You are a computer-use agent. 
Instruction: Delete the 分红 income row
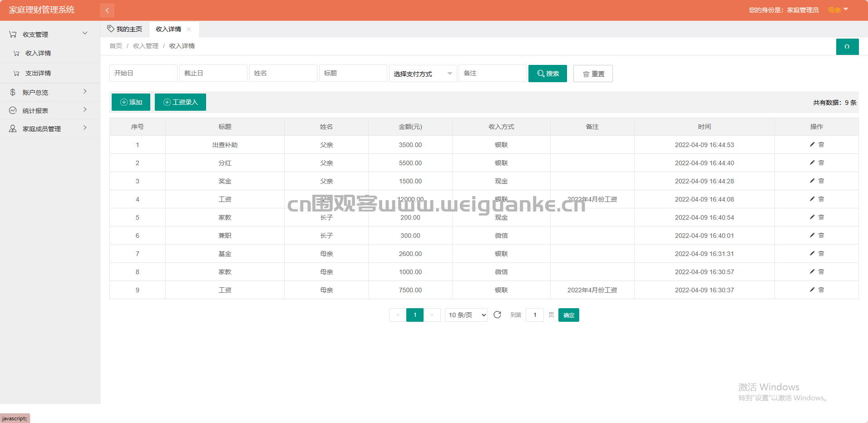coord(821,162)
